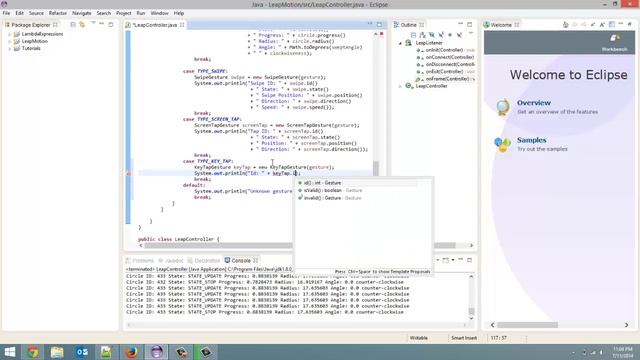Collapse all Outline entries
The width and height of the screenshot is (640, 360).
413,35
